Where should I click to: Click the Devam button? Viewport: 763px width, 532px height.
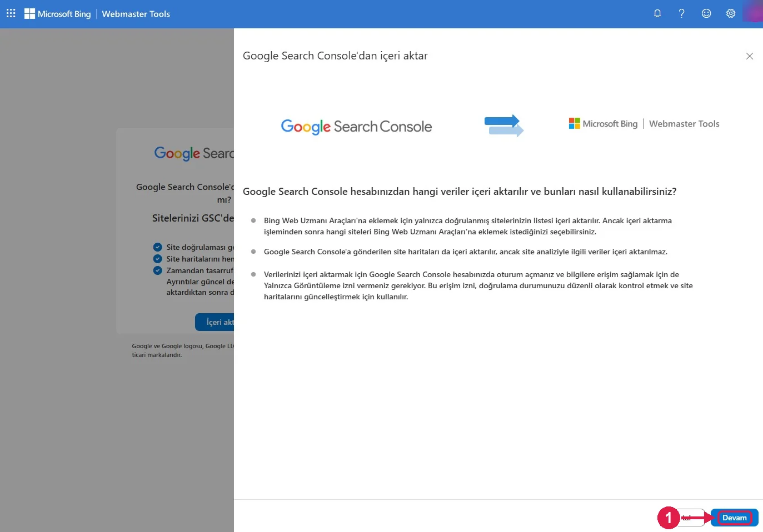pyautogui.click(x=734, y=518)
